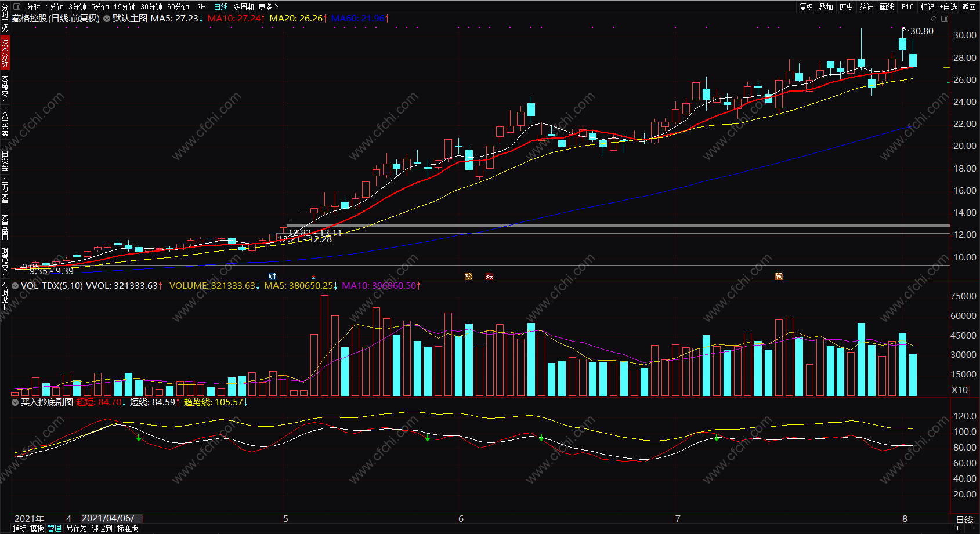Click the MA60: 21.96 value label
Screen dimensions: 980x534
coord(360,19)
